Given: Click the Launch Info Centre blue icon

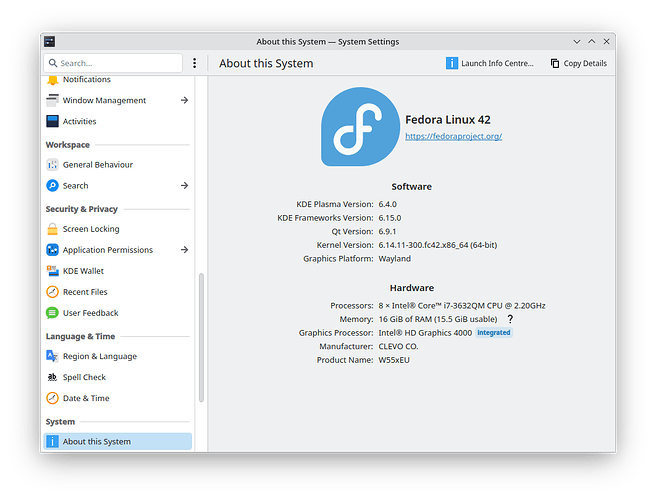Looking at the screenshot, I should (452, 63).
